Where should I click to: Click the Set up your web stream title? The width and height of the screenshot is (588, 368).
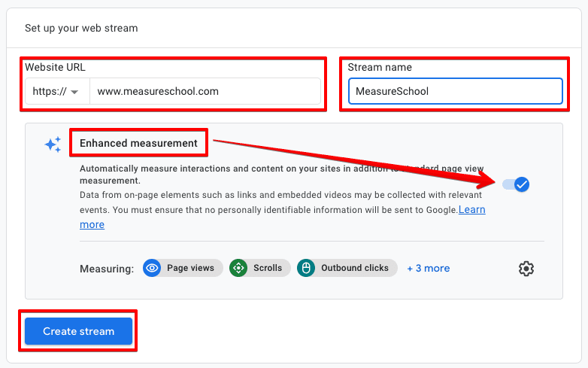click(81, 28)
